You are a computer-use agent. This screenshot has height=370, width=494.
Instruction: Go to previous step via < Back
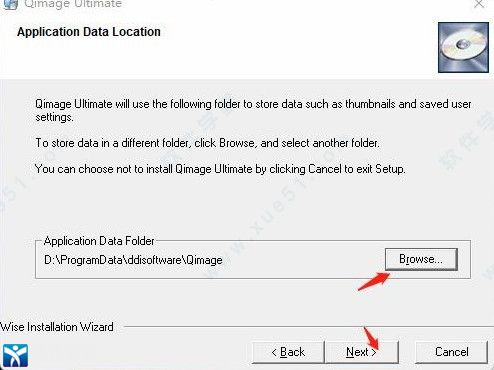point(288,352)
